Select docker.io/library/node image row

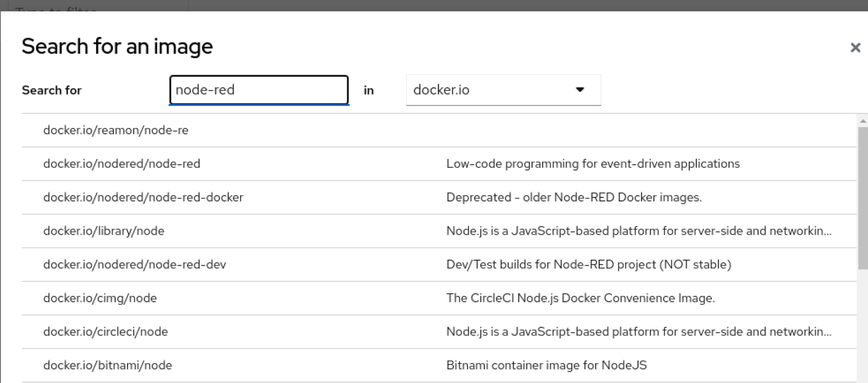104,231
